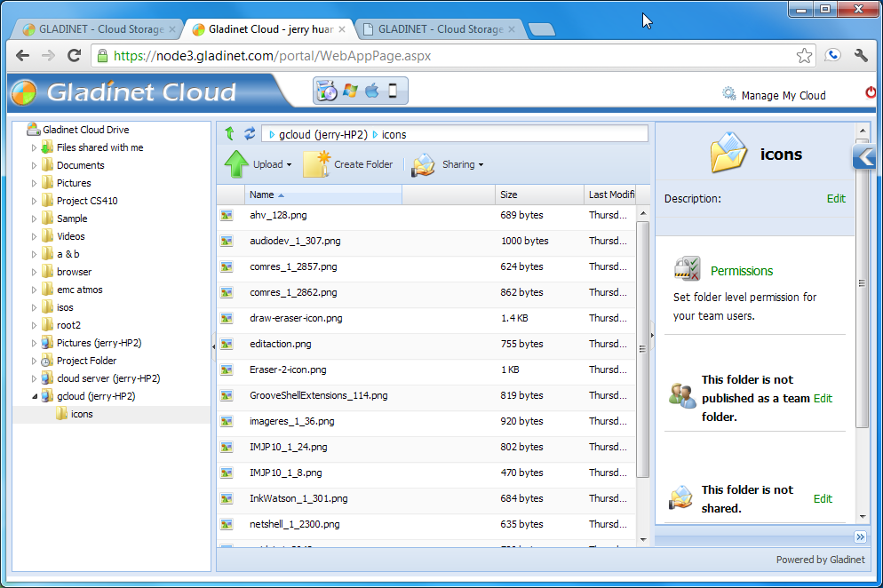This screenshot has width=883, height=588.
Task: Select Project Folder in the tree
Action: (86, 361)
